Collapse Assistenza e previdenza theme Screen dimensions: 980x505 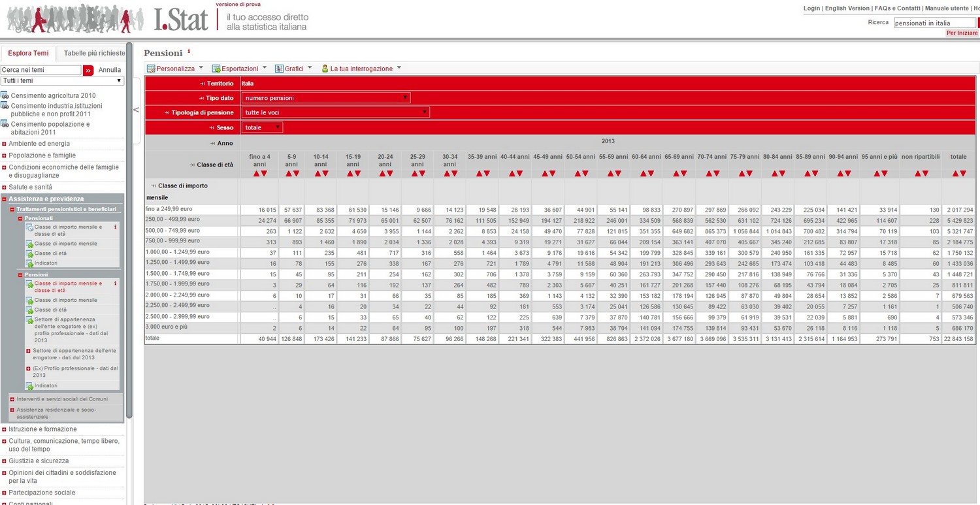(4, 199)
